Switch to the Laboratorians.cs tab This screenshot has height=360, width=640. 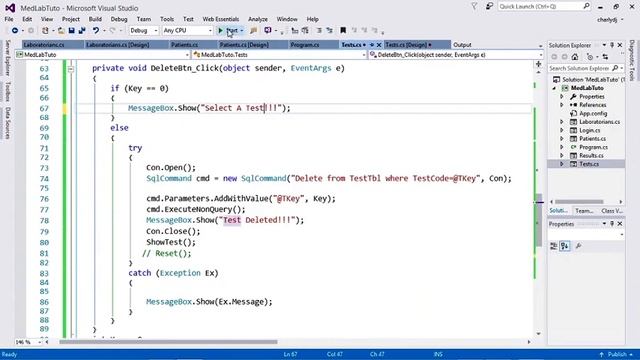tap(52, 45)
